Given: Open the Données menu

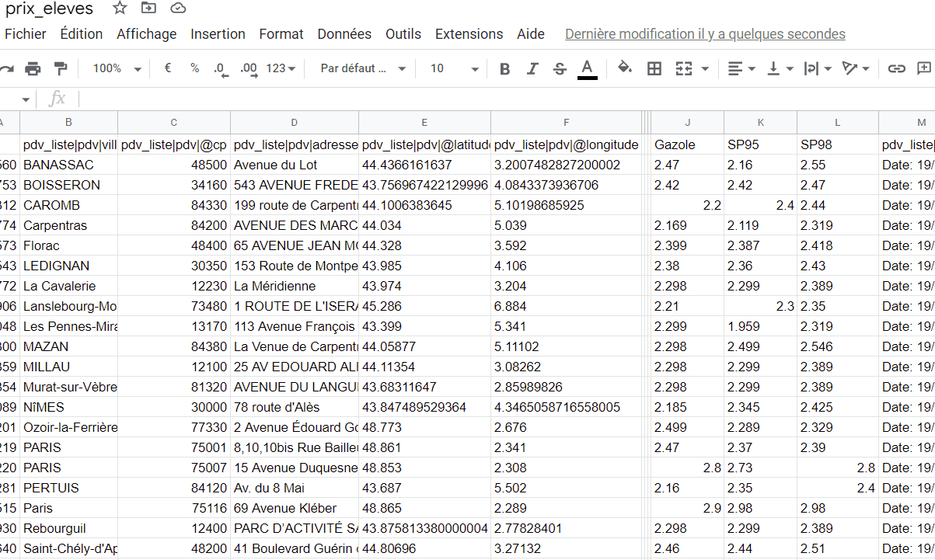Looking at the screenshot, I should point(344,34).
